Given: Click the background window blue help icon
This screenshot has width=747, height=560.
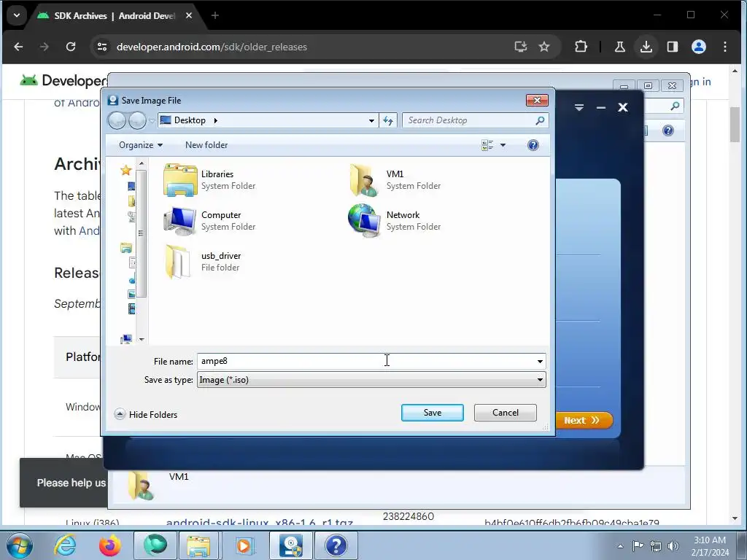Looking at the screenshot, I should point(668,131).
